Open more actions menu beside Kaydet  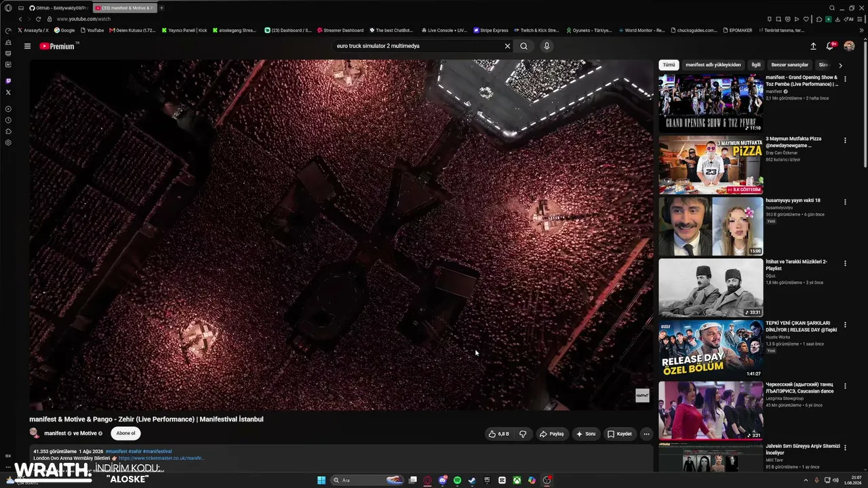tap(646, 434)
